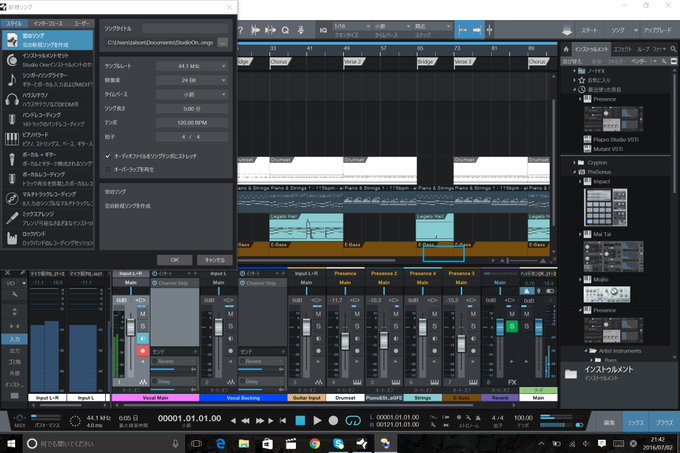Switch to the 編集 view tab
The height and width of the screenshot is (453, 680).
tap(609, 422)
